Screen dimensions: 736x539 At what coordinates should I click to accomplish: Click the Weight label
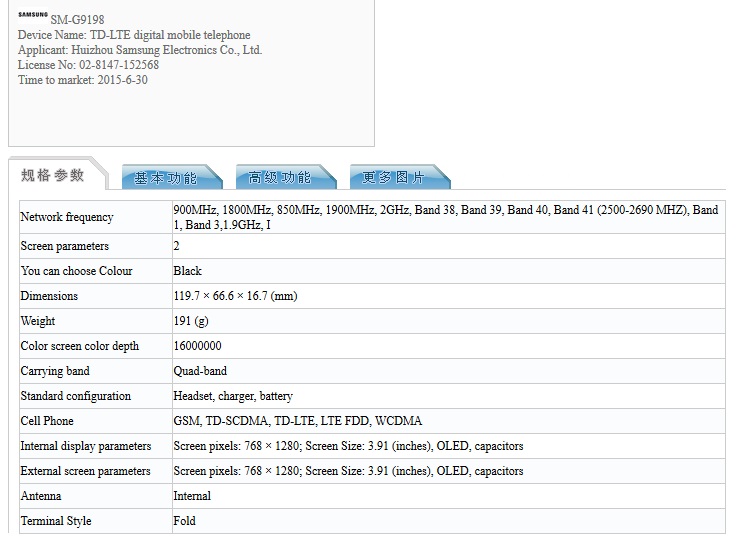click(x=38, y=321)
